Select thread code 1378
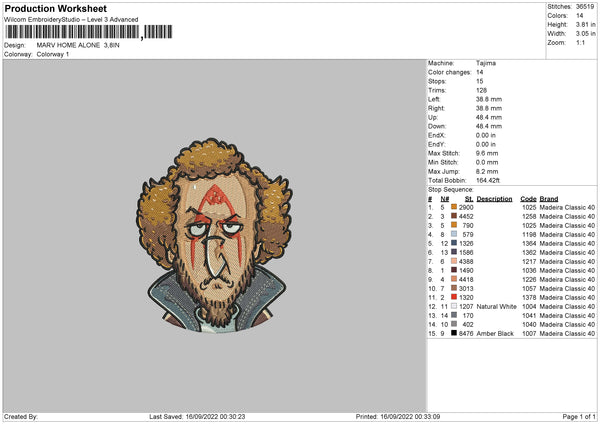 coord(529,297)
